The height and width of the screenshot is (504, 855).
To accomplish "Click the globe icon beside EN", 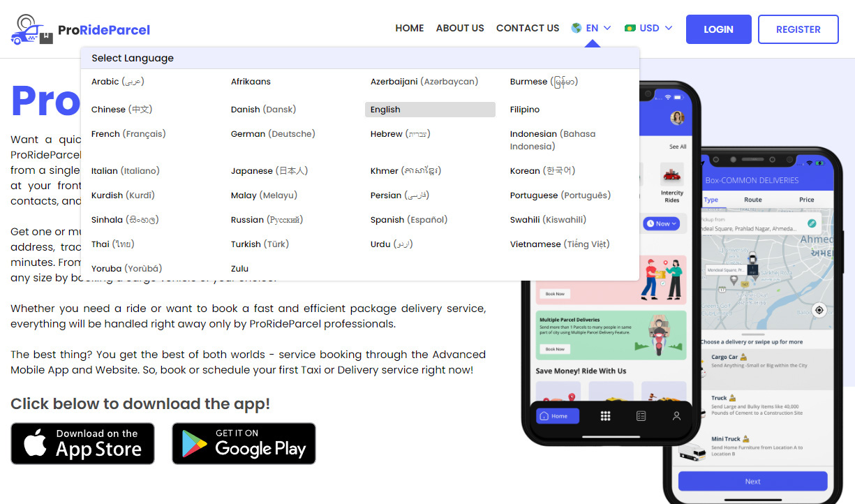I will [x=577, y=28].
